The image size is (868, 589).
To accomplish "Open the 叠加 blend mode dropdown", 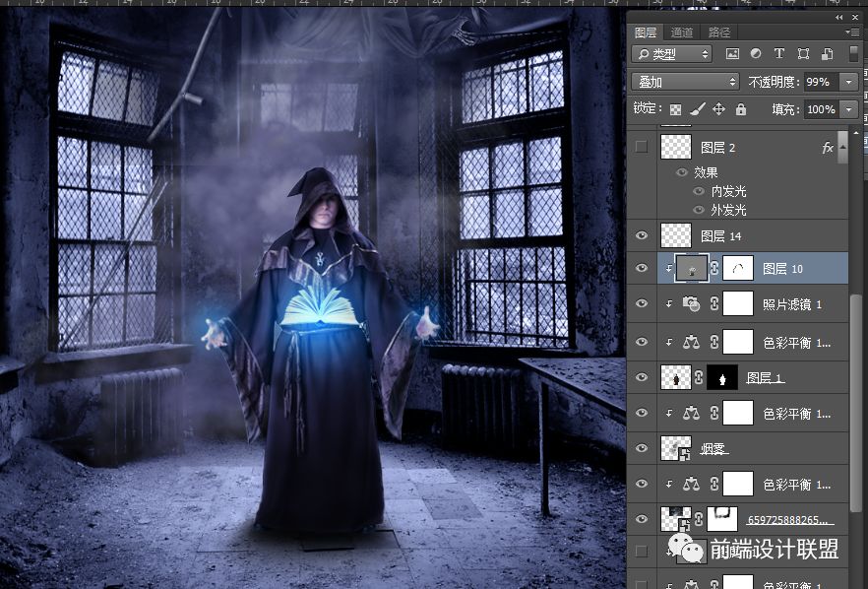I will pos(685,82).
